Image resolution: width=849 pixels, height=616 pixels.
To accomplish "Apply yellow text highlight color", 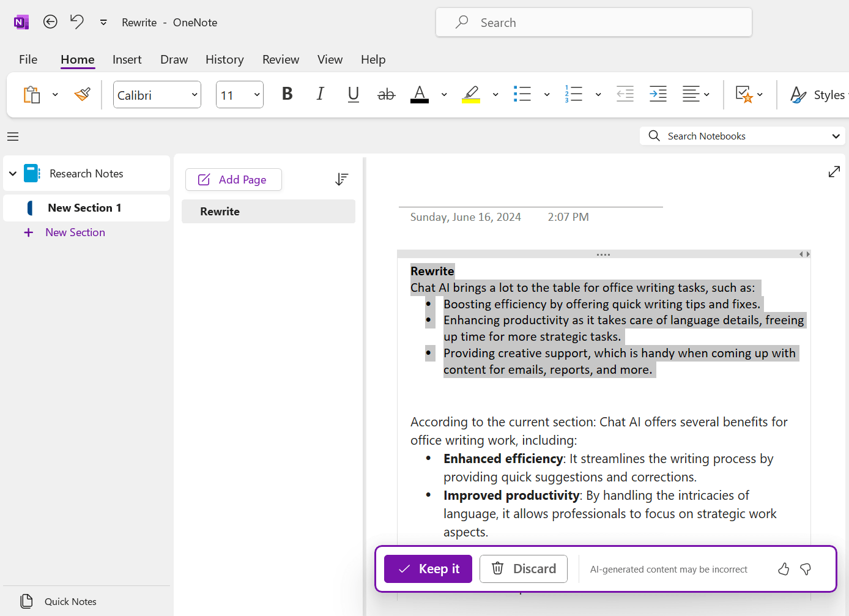I will click(x=471, y=94).
